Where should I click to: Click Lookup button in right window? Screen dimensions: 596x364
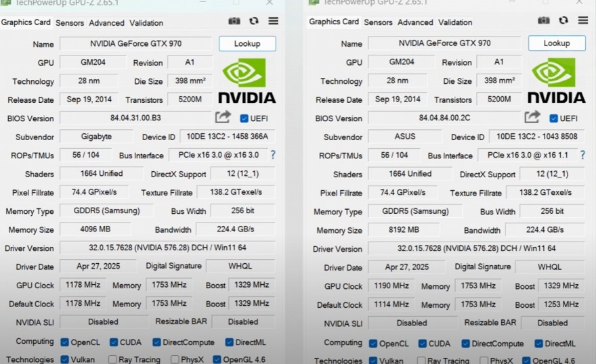[557, 43]
